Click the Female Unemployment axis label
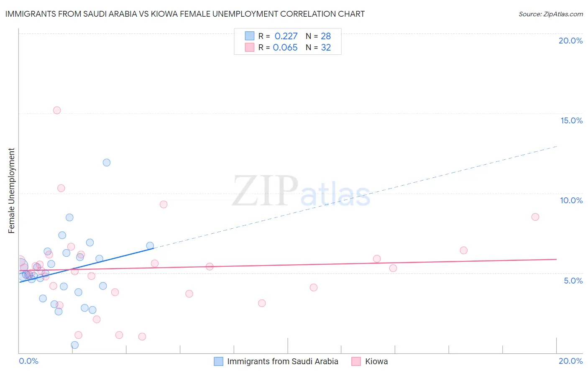588x373 pixels. tap(11, 191)
